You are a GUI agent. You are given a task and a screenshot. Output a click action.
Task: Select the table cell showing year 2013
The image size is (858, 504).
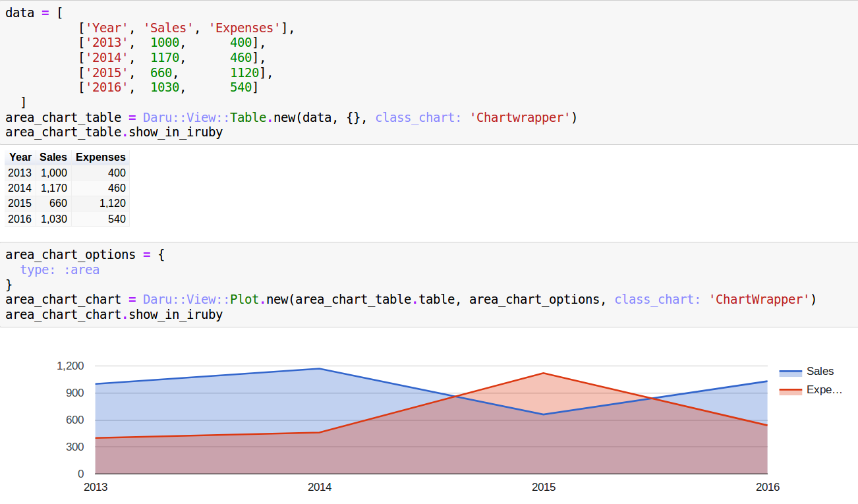[20, 173]
